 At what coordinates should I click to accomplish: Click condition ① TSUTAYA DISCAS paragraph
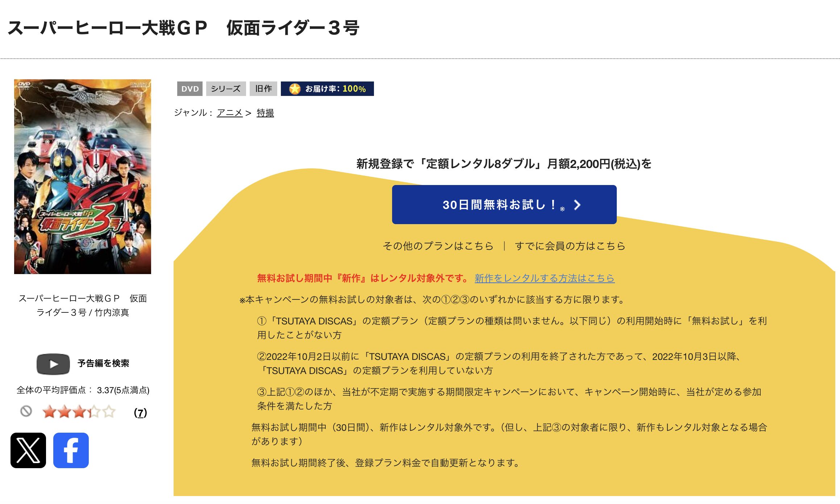click(x=512, y=328)
